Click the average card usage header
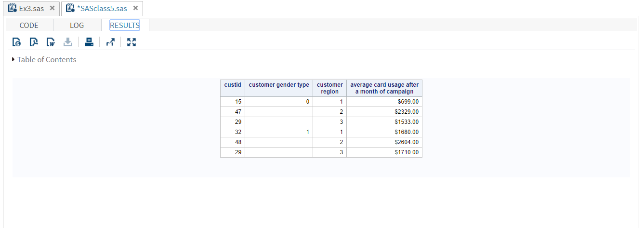The image size is (644, 228). click(x=384, y=88)
